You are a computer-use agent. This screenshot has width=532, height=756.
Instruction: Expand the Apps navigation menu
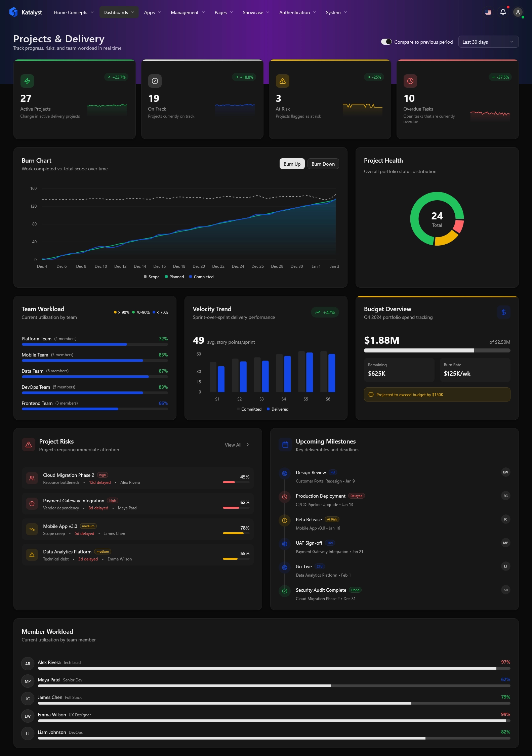(x=152, y=12)
